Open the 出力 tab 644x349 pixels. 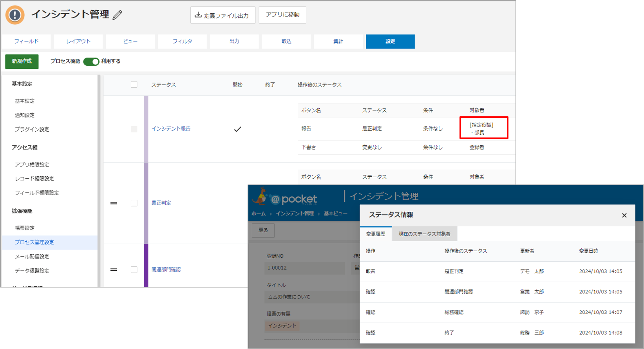[x=234, y=42]
